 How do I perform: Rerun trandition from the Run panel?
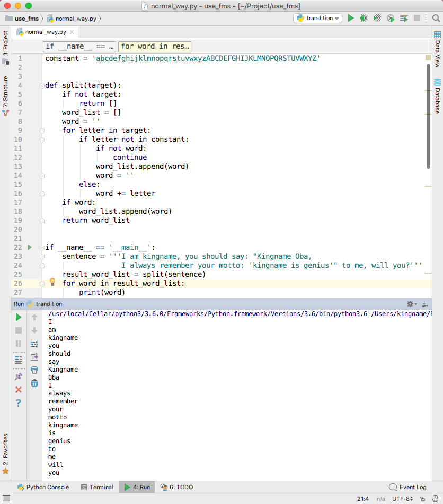coord(19,317)
